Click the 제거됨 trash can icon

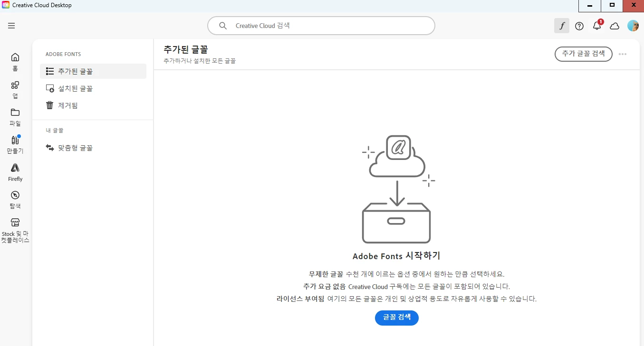(49, 105)
